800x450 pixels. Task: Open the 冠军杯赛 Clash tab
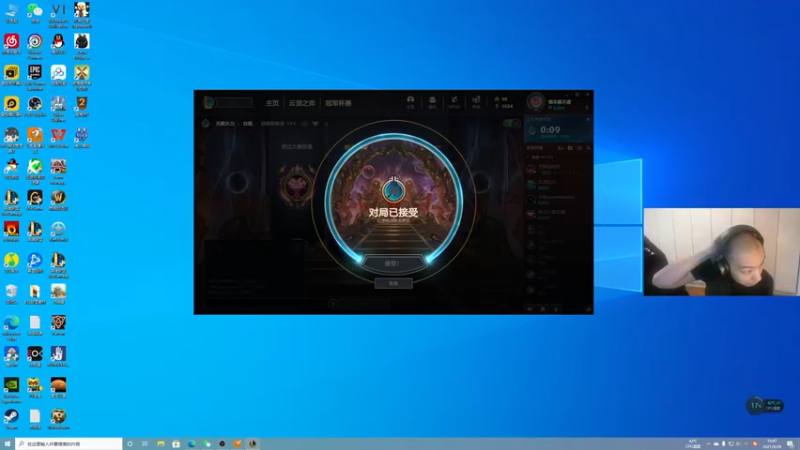(x=338, y=103)
